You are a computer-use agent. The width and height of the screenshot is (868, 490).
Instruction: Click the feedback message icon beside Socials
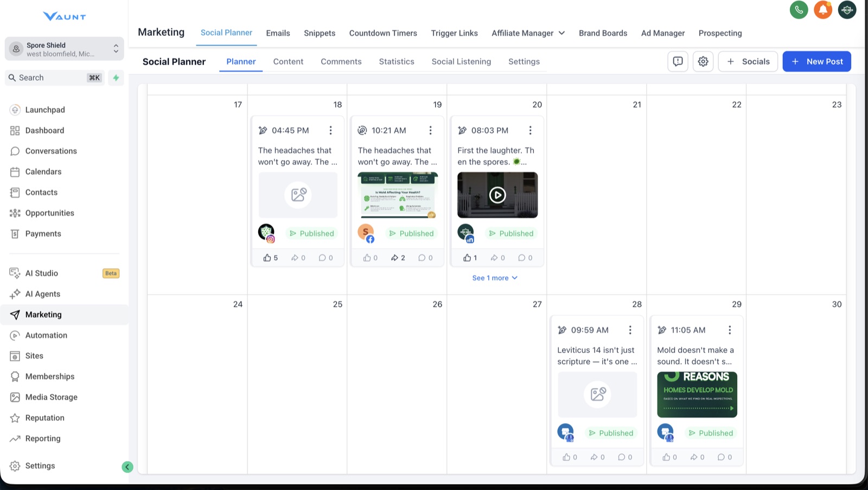click(678, 61)
